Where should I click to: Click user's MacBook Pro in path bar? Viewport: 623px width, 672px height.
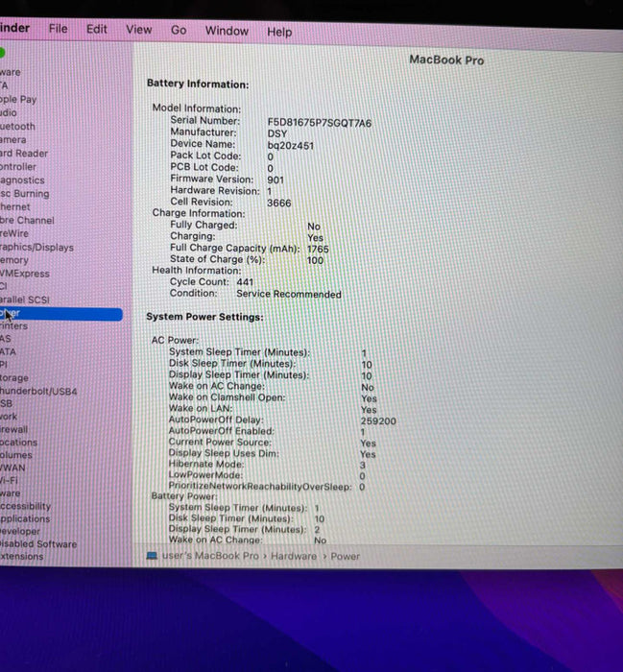click(x=210, y=556)
